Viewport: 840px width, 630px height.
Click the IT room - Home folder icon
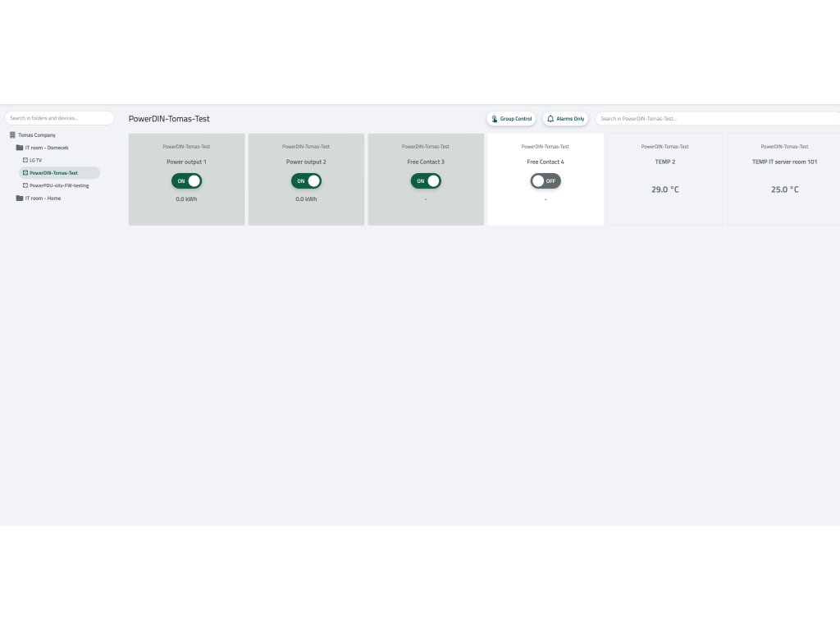click(x=20, y=199)
